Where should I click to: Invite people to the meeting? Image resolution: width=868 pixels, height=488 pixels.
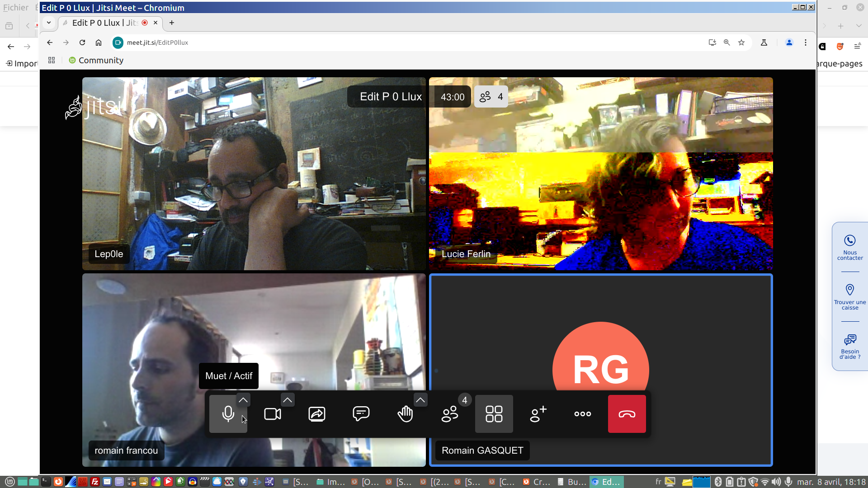tap(538, 414)
